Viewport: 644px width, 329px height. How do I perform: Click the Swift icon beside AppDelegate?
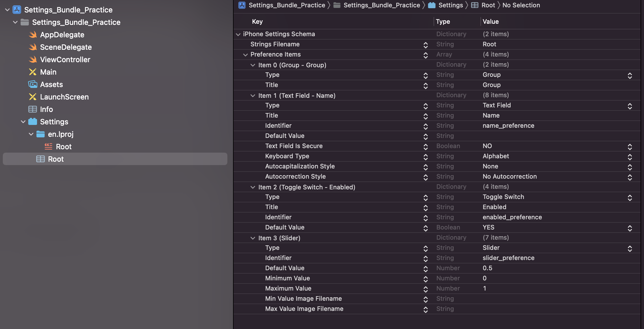pyautogui.click(x=33, y=35)
